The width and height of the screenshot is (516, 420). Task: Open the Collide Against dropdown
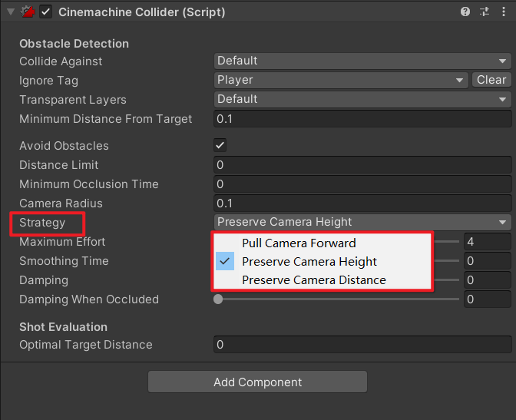(x=362, y=61)
